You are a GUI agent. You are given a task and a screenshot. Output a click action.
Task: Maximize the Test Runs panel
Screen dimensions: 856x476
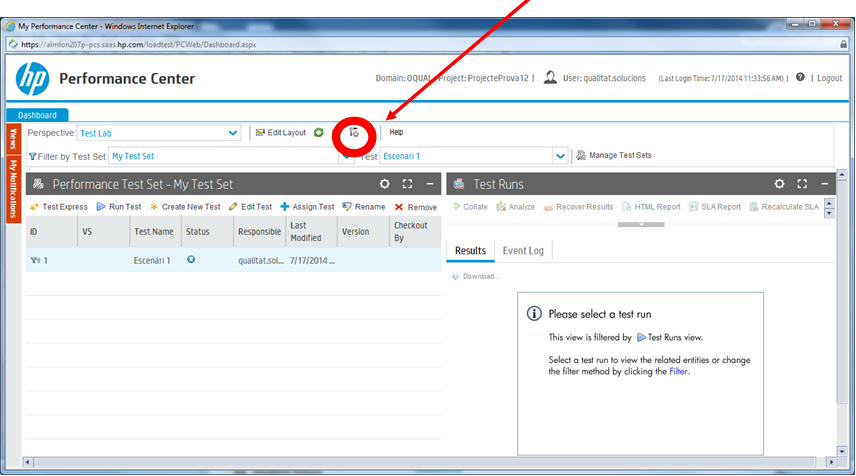point(802,184)
